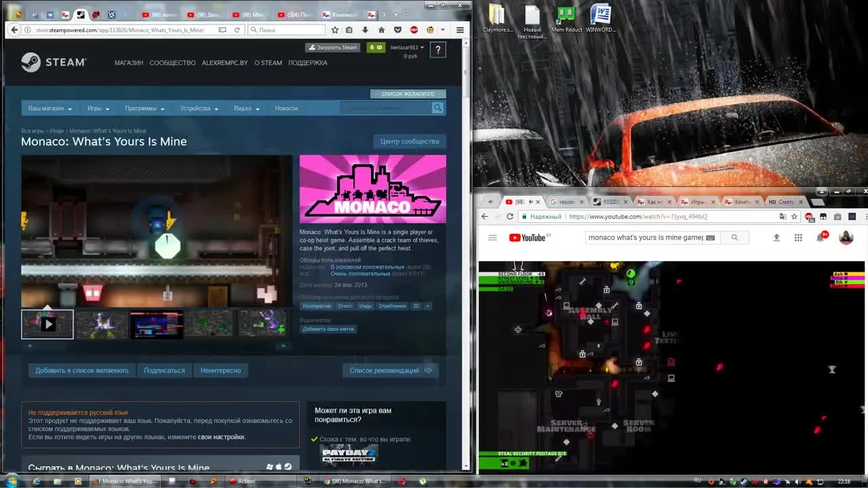Open the YouTube upload arrow
Screen dimensions: 868x488
click(x=776, y=238)
